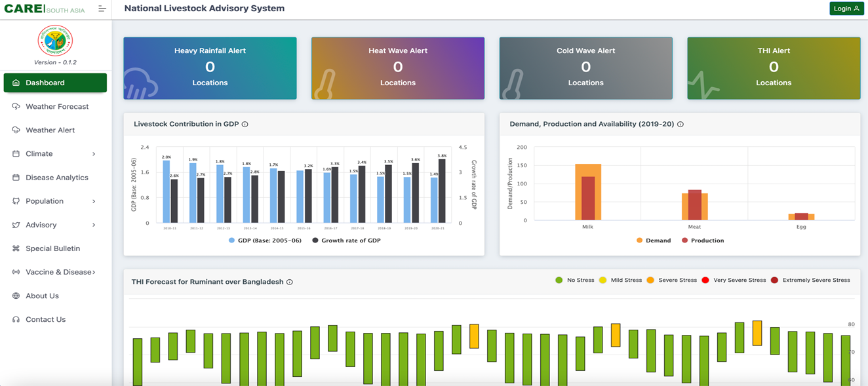
Task: Click the 2010-11 GDP bar labeled 2.0%
Action: coord(167,192)
